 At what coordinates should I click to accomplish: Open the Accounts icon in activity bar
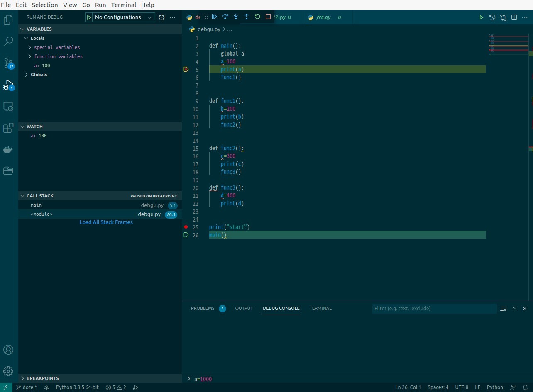[x=8, y=350]
